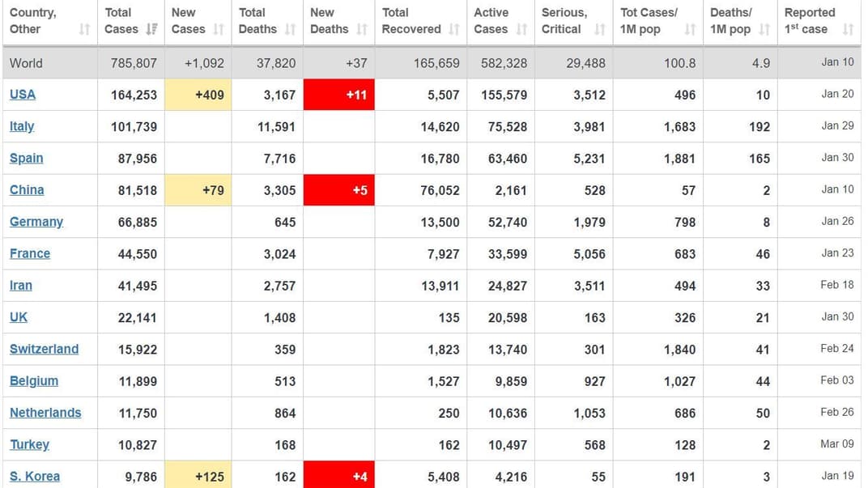Open the Switzerland country link
868x488 pixels.
pos(44,349)
